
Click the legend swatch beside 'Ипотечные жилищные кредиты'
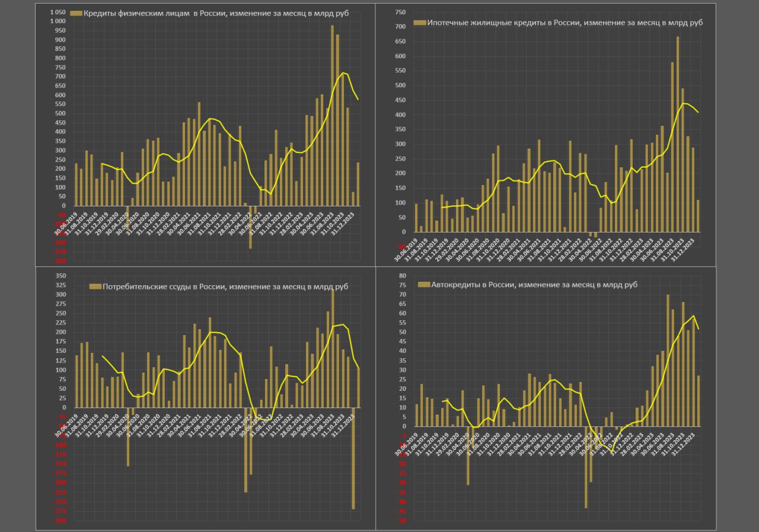pyautogui.click(x=420, y=23)
